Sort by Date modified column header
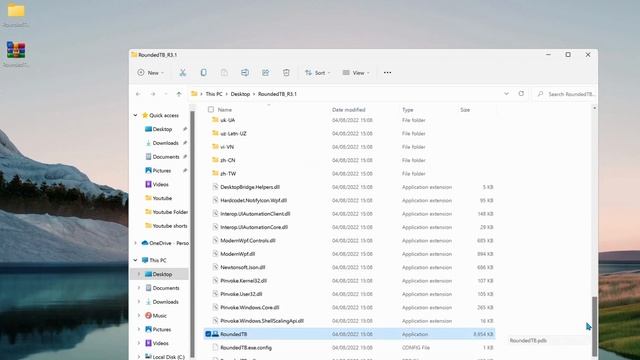640x360 pixels. point(349,110)
